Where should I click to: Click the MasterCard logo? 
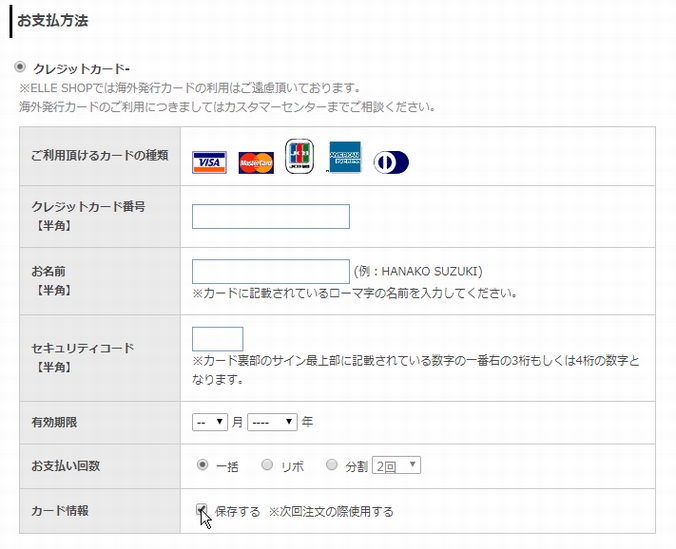(256, 163)
